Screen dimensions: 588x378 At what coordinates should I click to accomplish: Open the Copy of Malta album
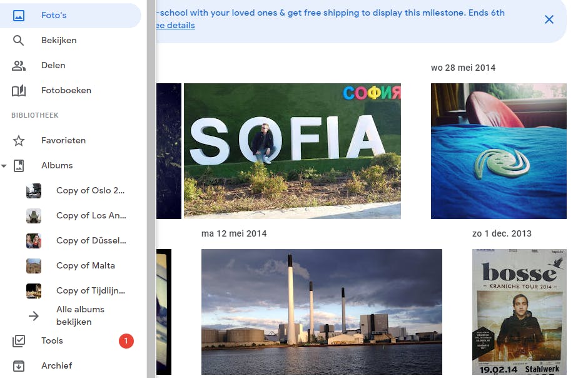pos(86,265)
